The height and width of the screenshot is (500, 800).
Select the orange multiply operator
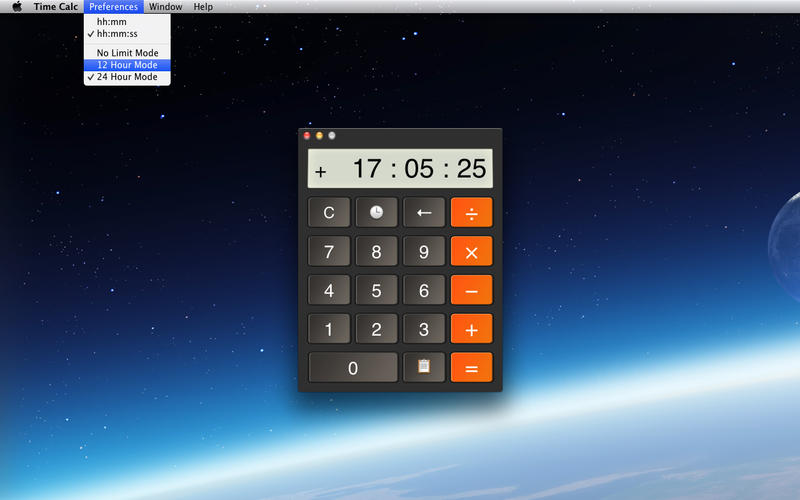coord(471,251)
